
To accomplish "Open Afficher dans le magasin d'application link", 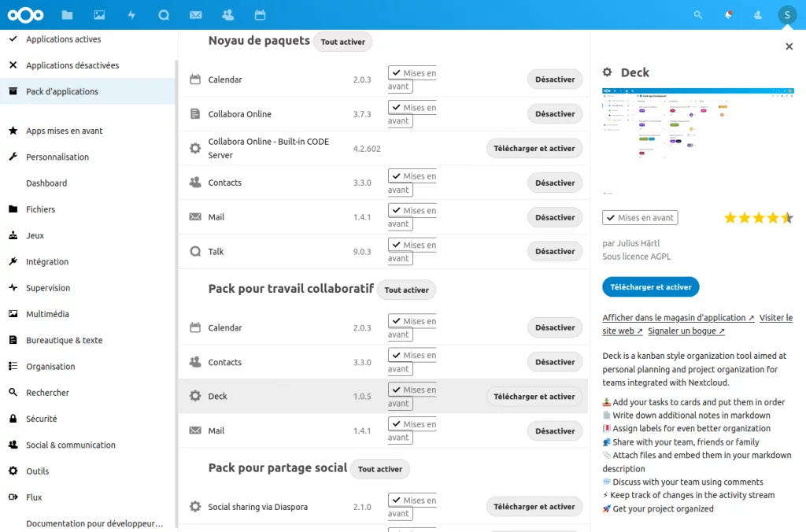I will (x=678, y=318).
